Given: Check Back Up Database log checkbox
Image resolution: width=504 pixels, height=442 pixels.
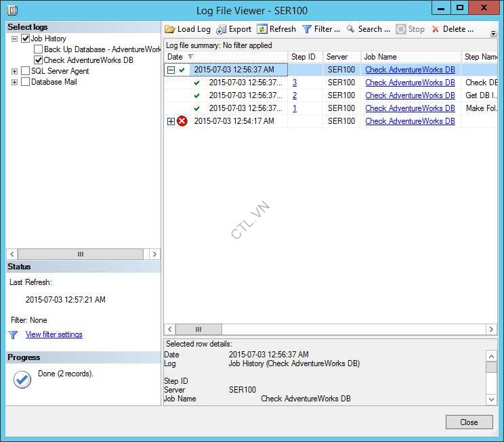Looking at the screenshot, I should [x=38, y=49].
